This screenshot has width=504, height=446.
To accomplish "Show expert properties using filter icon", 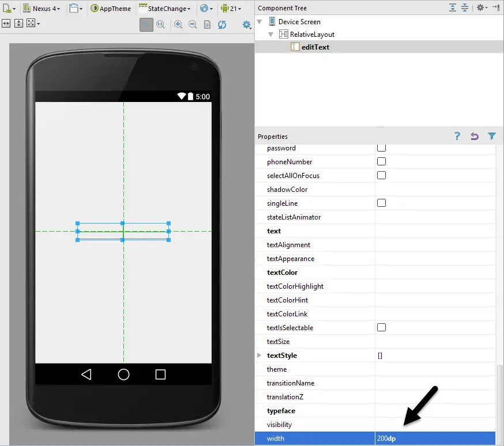I will point(491,137).
